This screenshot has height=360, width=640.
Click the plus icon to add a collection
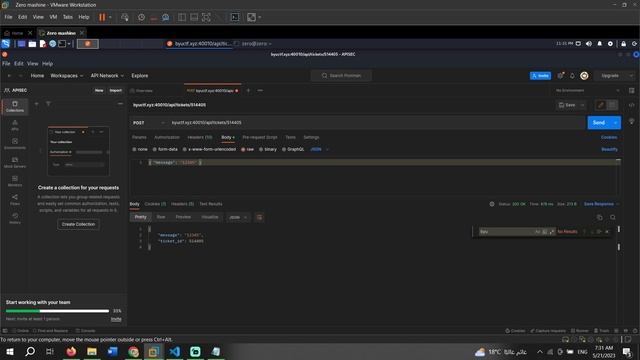[x=36, y=104]
